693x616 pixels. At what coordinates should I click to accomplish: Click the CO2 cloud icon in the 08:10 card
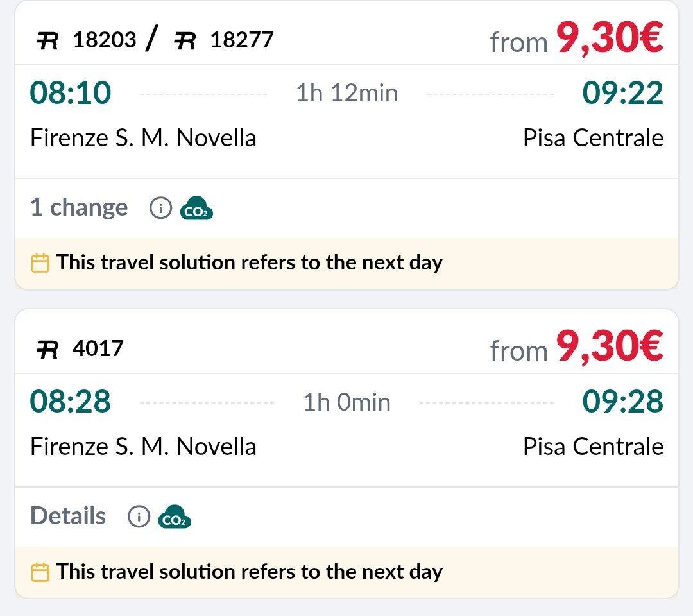click(196, 209)
